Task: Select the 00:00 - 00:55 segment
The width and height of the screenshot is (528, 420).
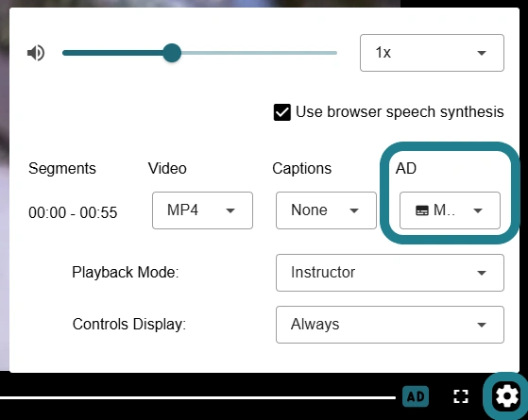Action: pos(73,212)
